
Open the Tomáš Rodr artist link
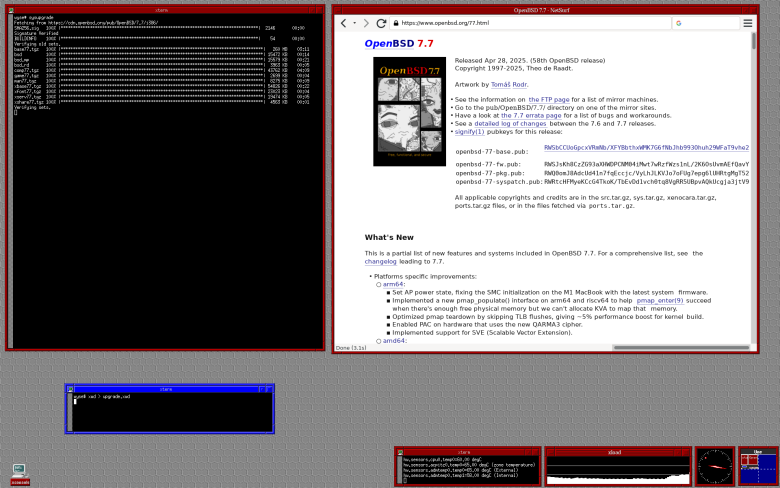pos(509,85)
